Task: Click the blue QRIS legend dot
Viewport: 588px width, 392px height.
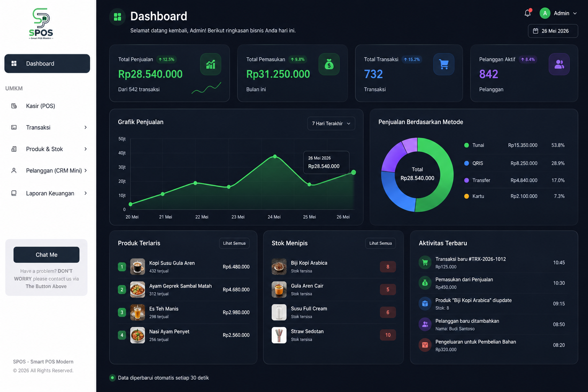Action: tap(466, 163)
